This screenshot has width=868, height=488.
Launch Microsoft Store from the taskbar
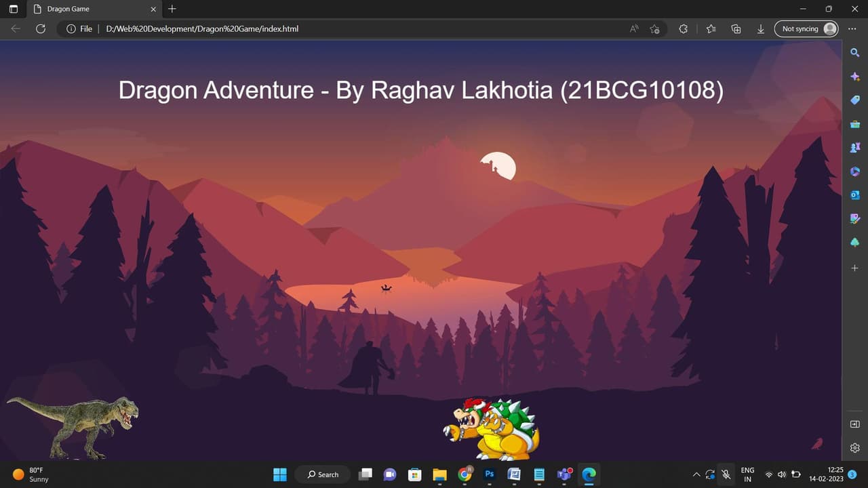pos(414,474)
